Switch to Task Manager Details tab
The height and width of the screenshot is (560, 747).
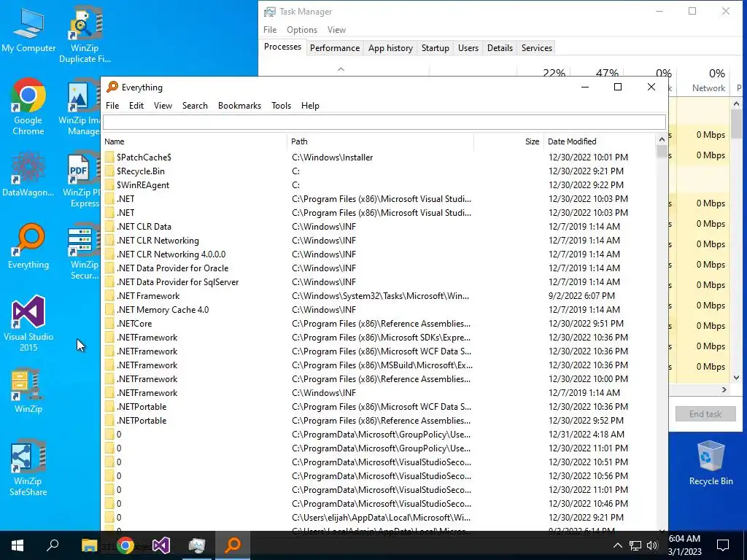(x=500, y=48)
